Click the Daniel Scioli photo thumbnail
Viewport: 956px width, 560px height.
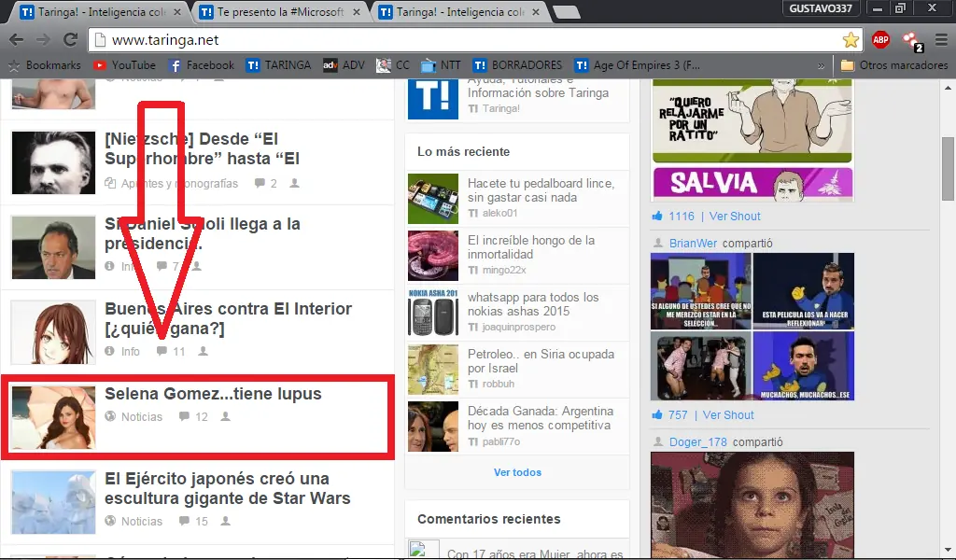53,247
